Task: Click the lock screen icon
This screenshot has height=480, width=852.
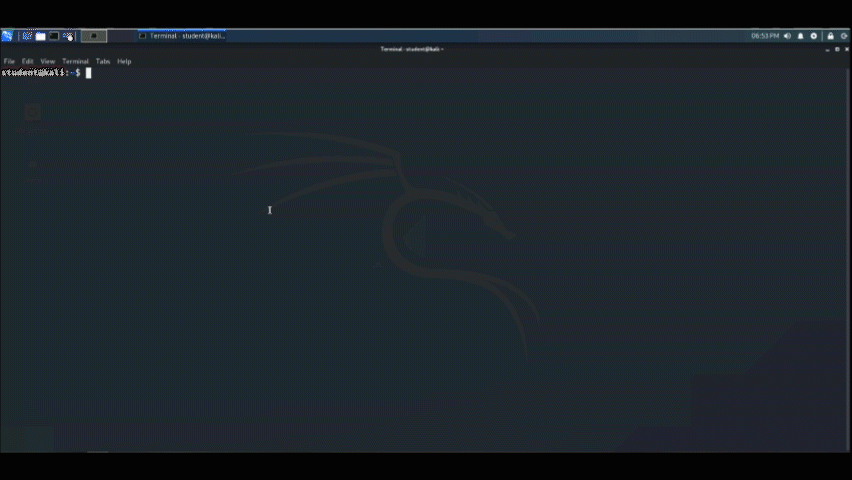Action: tap(830, 36)
